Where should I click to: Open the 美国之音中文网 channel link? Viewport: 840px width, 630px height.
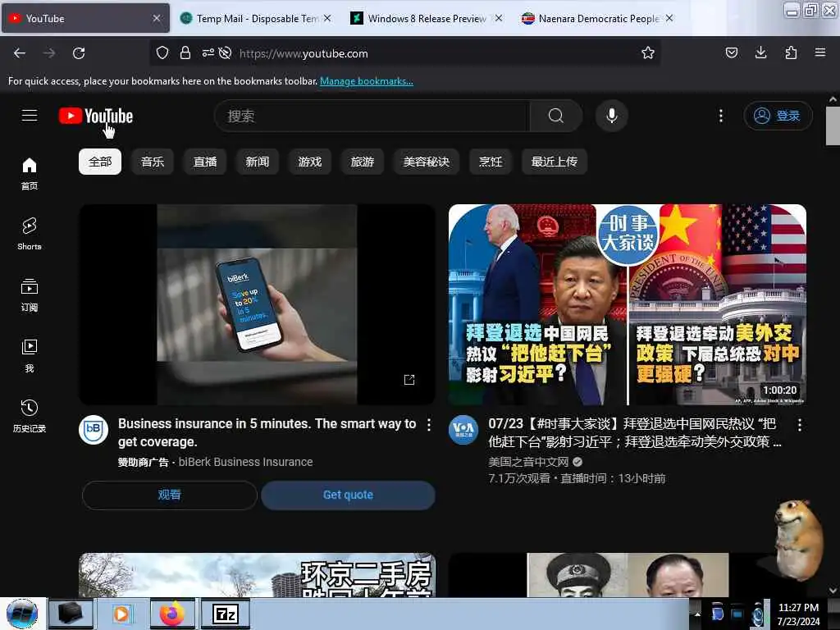(529, 462)
